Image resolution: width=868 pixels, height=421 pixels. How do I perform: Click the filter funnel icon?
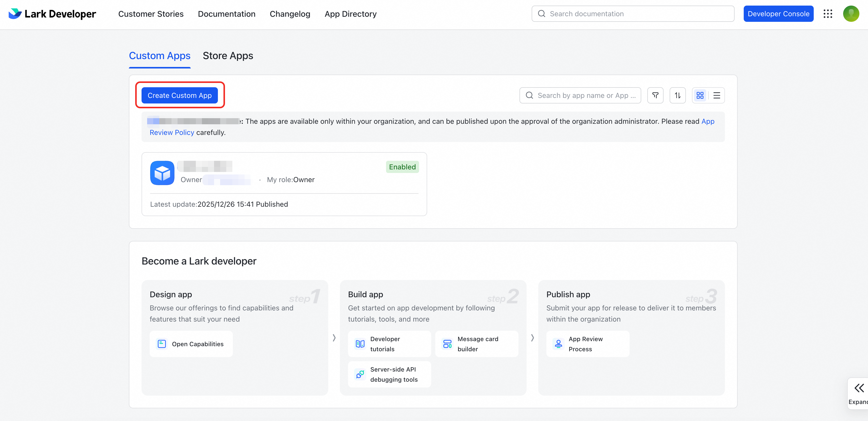click(655, 96)
